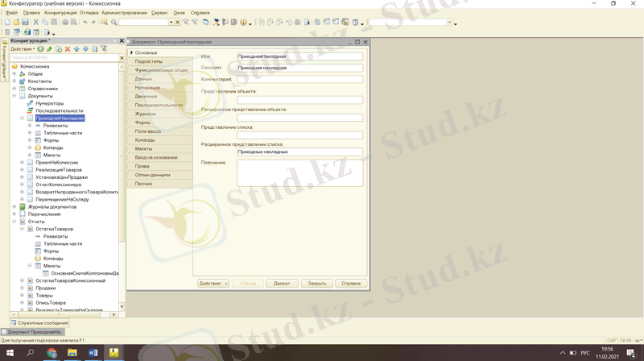Click the Общие tree icon
This screenshot has height=361, width=644.
point(23,73)
